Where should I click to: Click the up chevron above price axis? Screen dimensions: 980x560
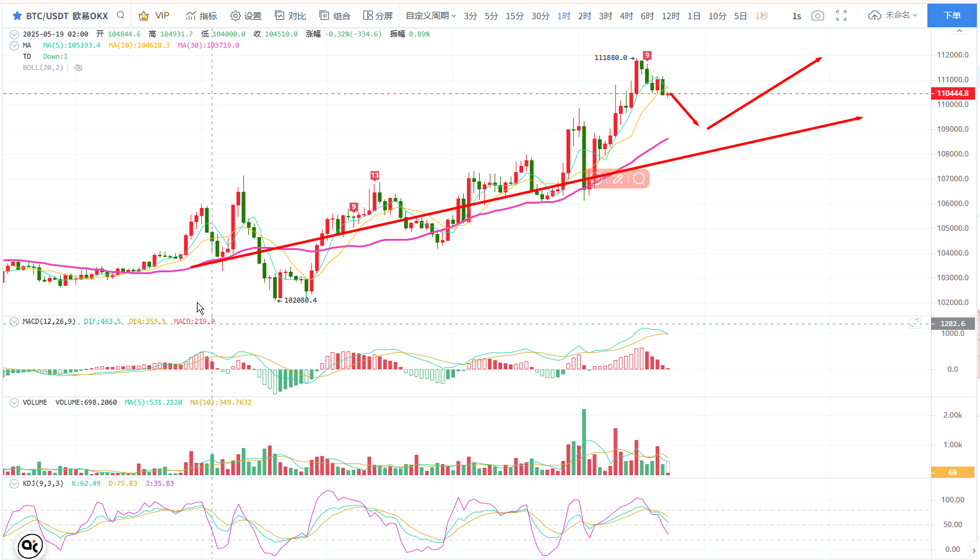(x=960, y=30)
